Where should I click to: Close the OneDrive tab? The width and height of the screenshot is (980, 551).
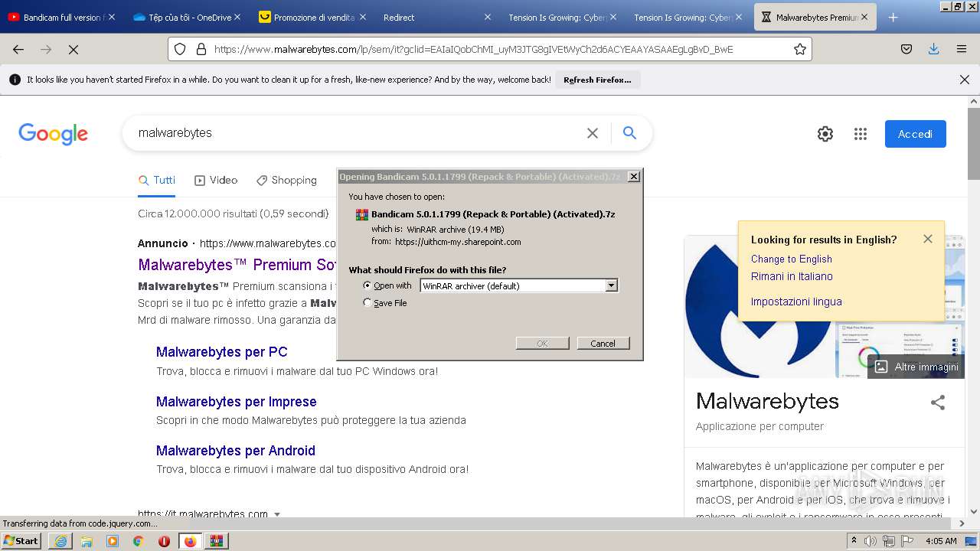pyautogui.click(x=237, y=17)
